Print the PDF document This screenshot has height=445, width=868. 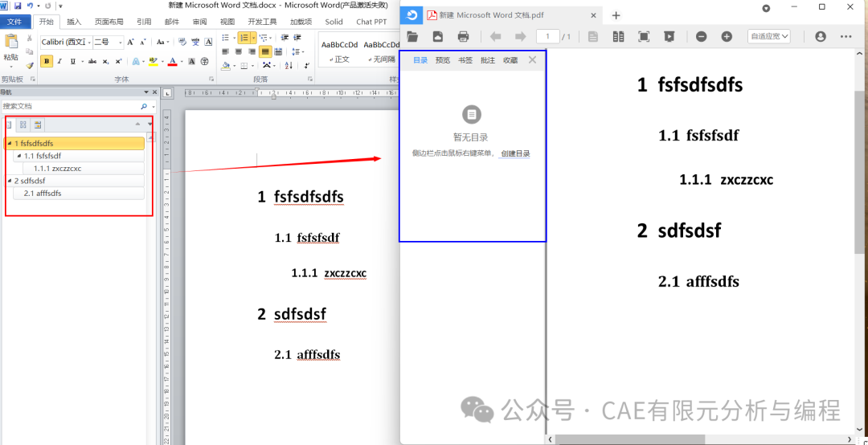[464, 36]
